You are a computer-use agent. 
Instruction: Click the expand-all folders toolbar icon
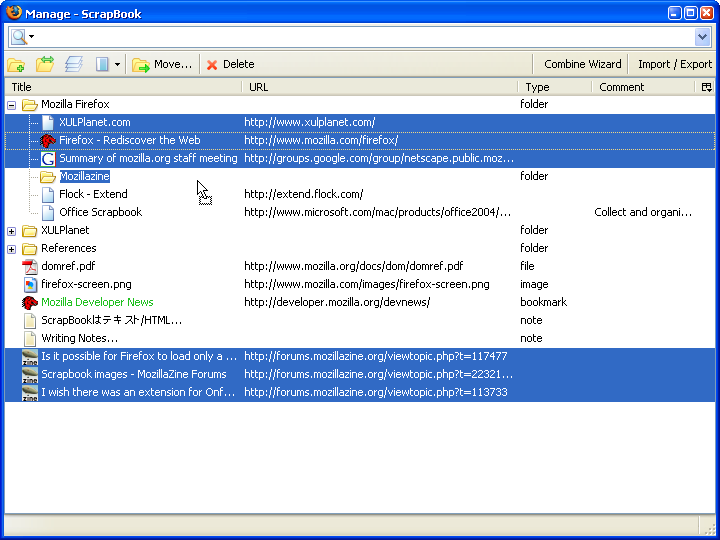[x=45, y=64]
